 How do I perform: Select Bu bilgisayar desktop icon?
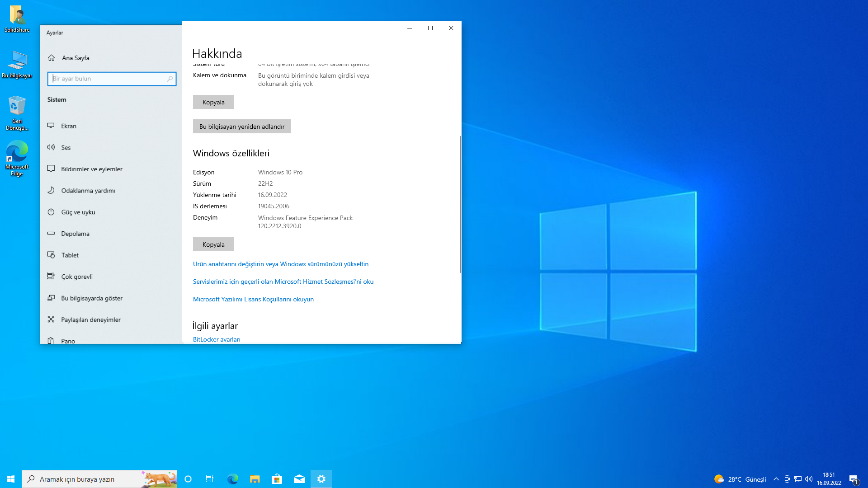(x=17, y=65)
